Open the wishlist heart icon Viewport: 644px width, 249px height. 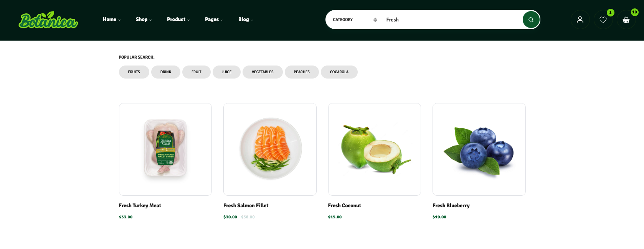click(x=603, y=20)
